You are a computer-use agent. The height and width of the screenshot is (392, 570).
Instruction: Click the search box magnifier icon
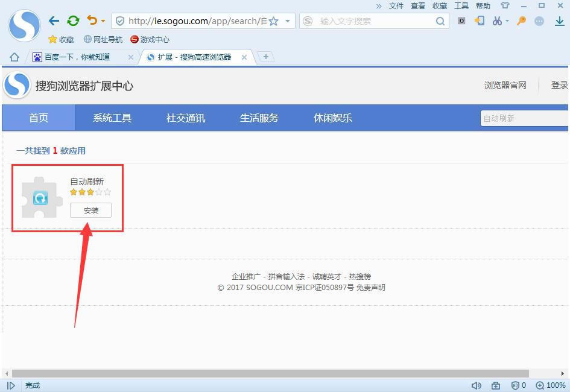[x=440, y=21]
